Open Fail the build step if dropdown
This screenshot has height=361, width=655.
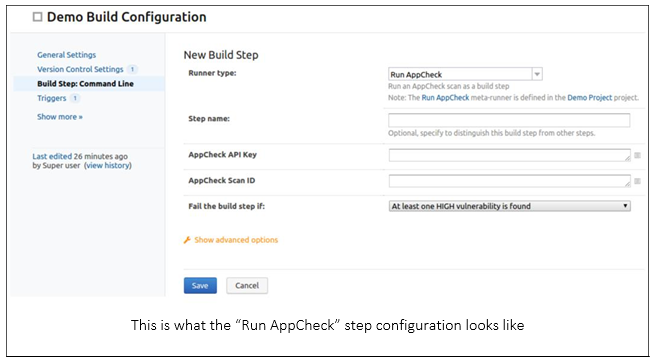(510, 206)
